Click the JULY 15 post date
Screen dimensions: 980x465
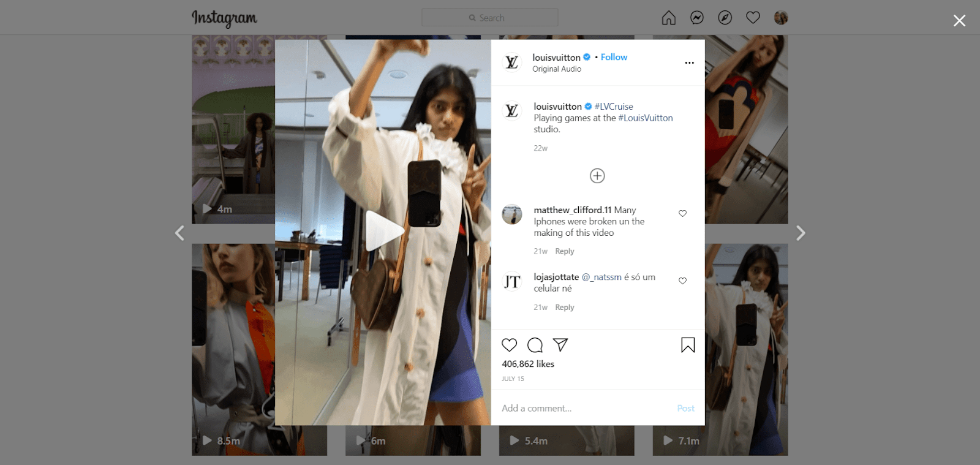(x=513, y=379)
